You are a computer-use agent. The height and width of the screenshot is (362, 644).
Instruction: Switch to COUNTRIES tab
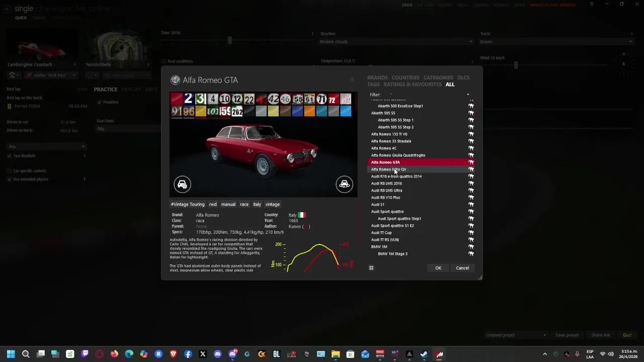point(406,78)
